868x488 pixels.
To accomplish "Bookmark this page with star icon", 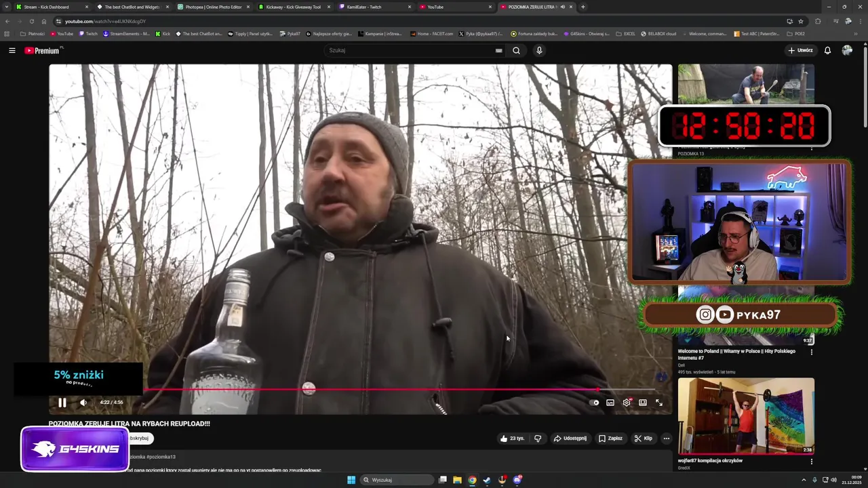I will (801, 21).
